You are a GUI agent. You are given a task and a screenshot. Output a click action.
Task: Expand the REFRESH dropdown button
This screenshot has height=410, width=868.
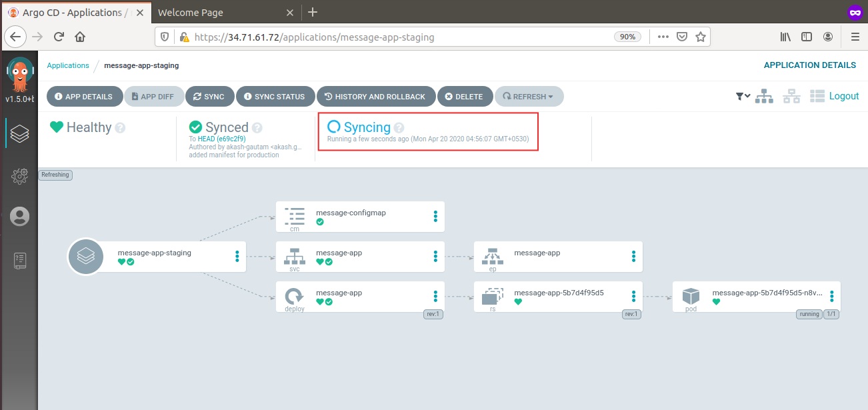pyautogui.click(x=529, y=97)
